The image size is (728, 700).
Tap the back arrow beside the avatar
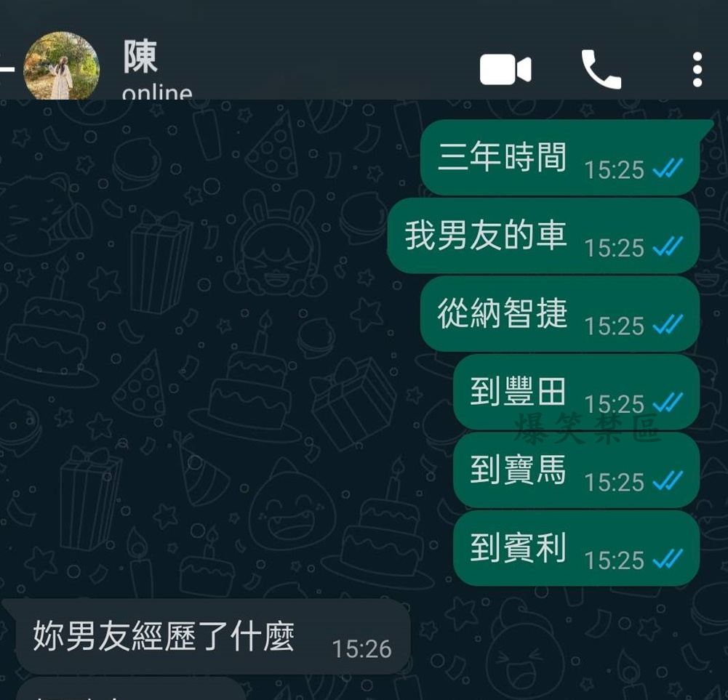[x=7, y=69]
